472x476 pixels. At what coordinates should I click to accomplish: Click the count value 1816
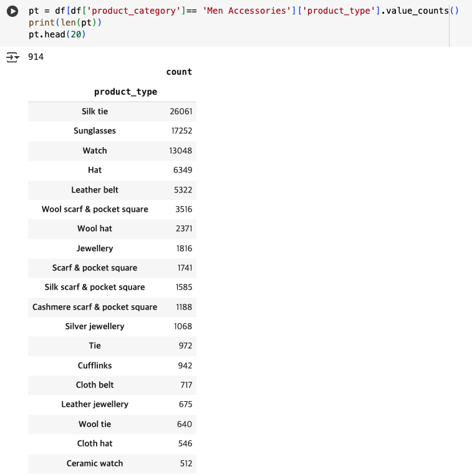point(184,249)
